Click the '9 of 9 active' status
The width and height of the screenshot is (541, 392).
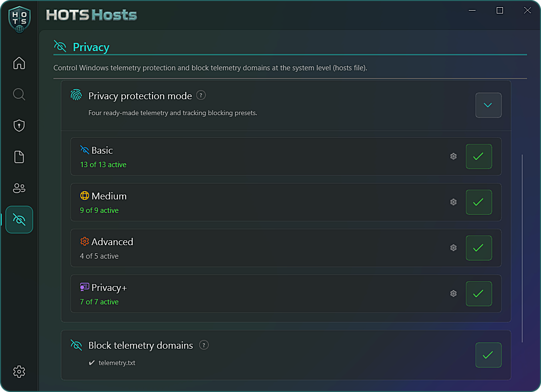click(99, 210)
